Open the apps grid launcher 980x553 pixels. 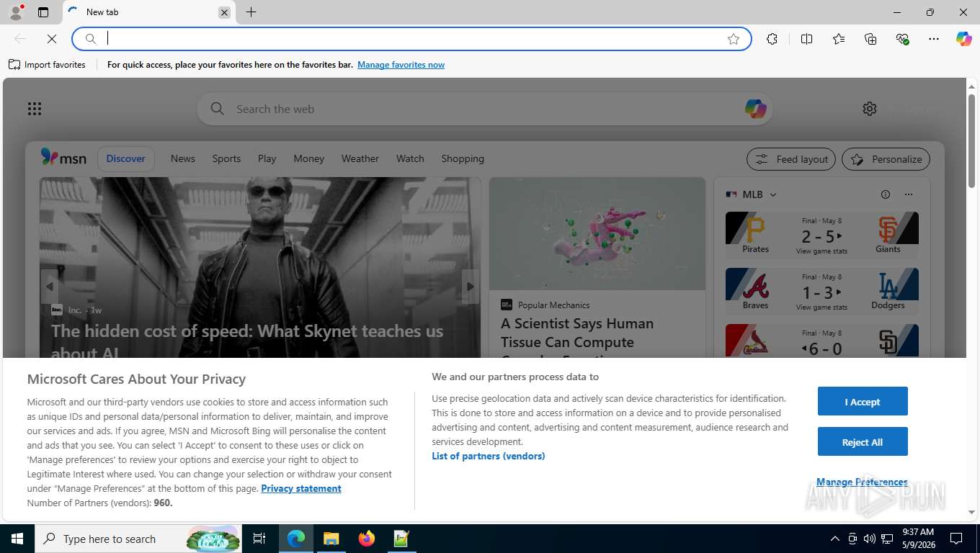35,109
